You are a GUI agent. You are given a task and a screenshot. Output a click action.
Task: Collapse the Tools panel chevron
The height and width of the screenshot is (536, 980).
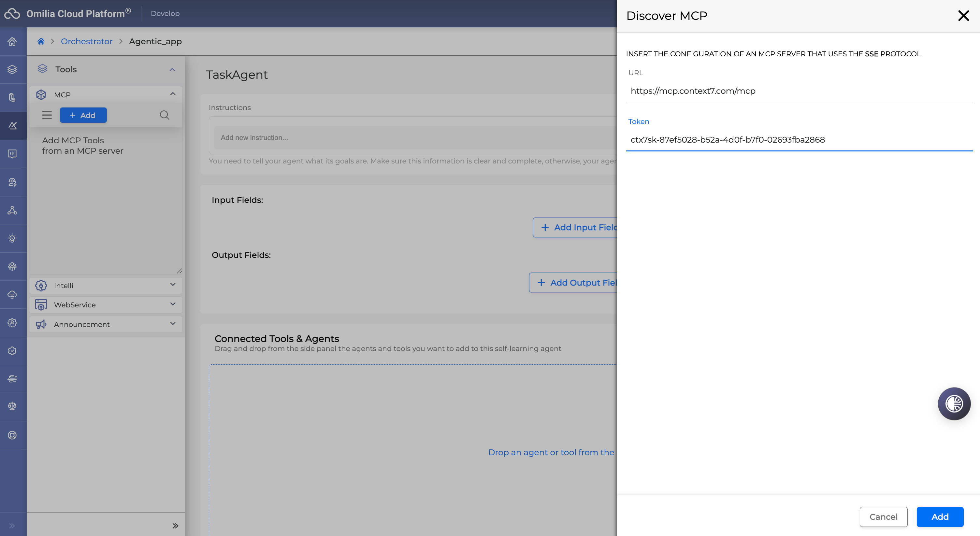(172, 70)
